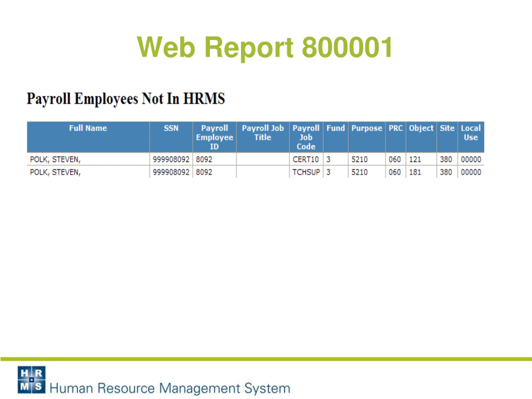Screen dimensions: 532x399
Task: Click the HRMS logo icon
Action: pyautogui.click(x=32, y=380)
